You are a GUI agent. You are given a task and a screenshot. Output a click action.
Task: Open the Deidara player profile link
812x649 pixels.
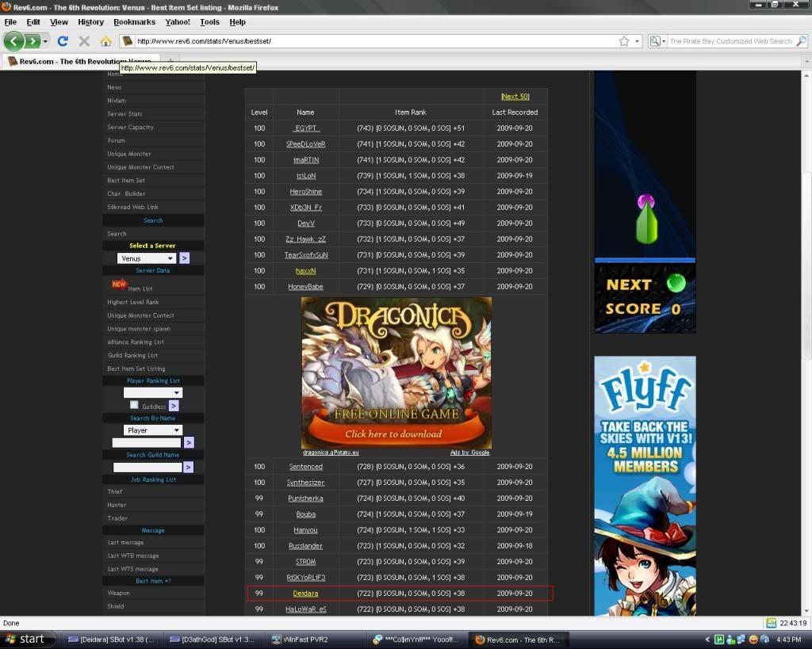pyautogui.click(x=305, y=594)
